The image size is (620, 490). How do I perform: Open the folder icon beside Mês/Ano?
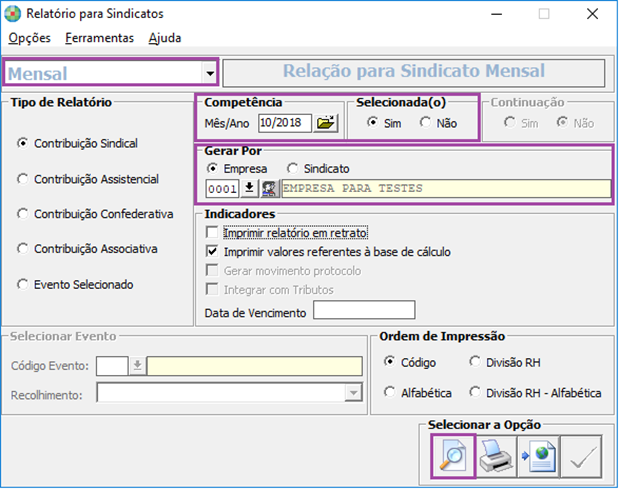pyautogui.click(x=325, y=123)
